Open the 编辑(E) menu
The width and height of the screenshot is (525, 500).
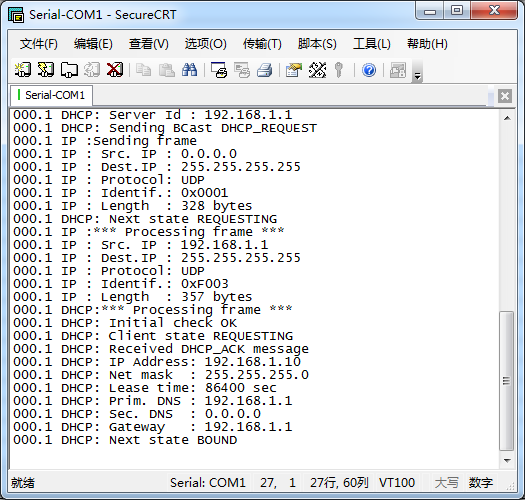tap(93, 44)
